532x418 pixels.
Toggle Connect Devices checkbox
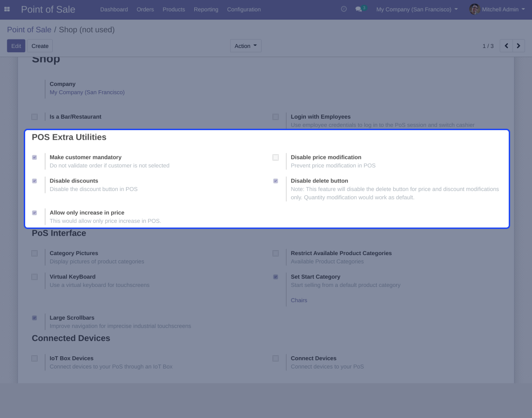tap(275, 358)
